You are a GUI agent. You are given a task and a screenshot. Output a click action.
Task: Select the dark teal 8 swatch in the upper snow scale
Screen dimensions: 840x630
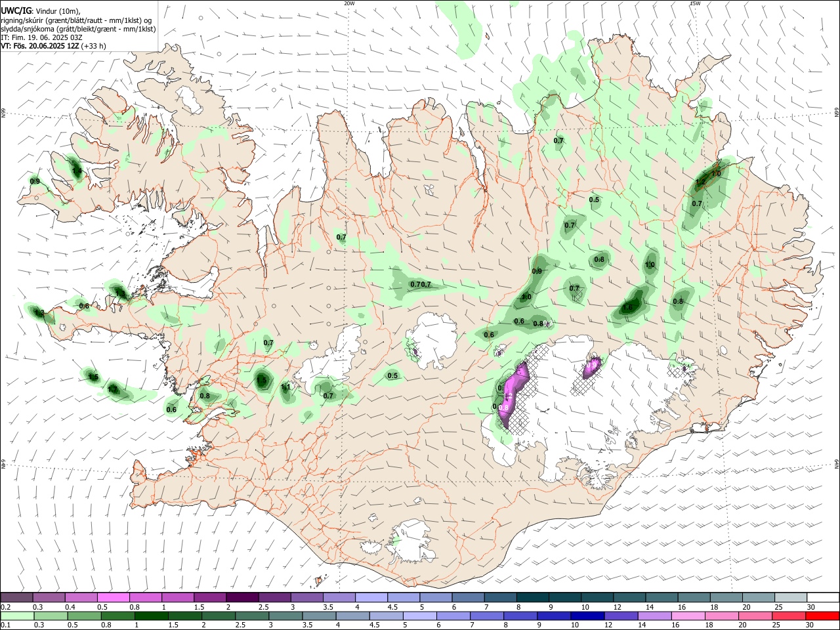(x=533, y=598)
